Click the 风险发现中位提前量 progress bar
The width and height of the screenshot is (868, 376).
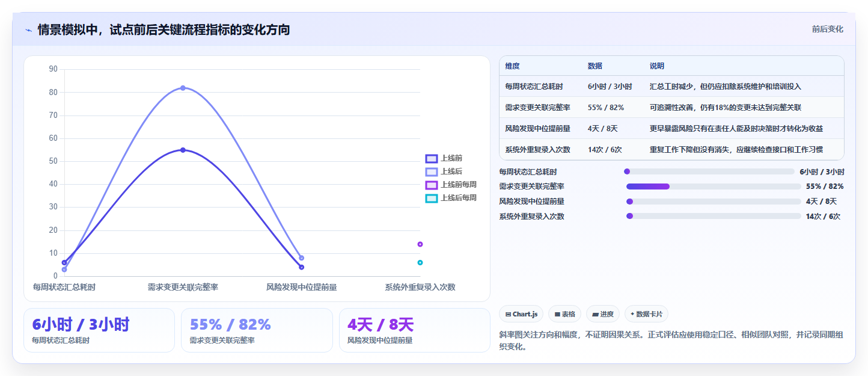click(x=714, y=202)
